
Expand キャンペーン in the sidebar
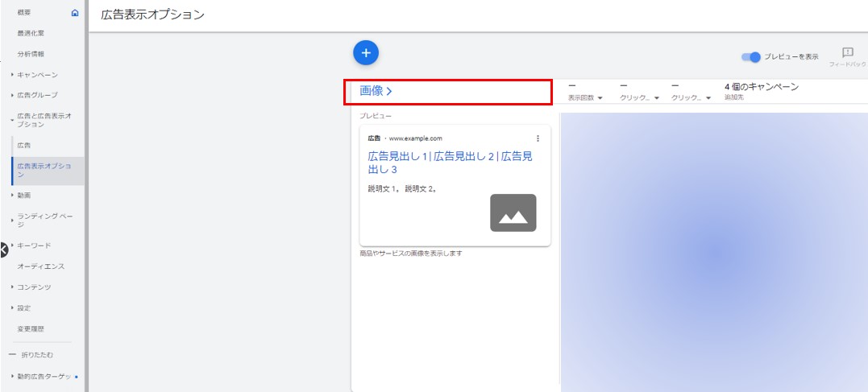(12, 75)
